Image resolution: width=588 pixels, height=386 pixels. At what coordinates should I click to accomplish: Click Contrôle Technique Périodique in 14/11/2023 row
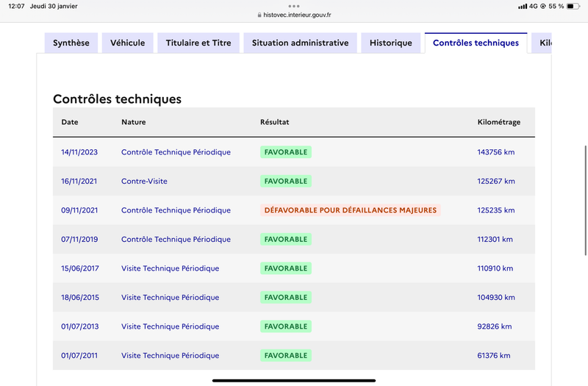pos(176,152)
